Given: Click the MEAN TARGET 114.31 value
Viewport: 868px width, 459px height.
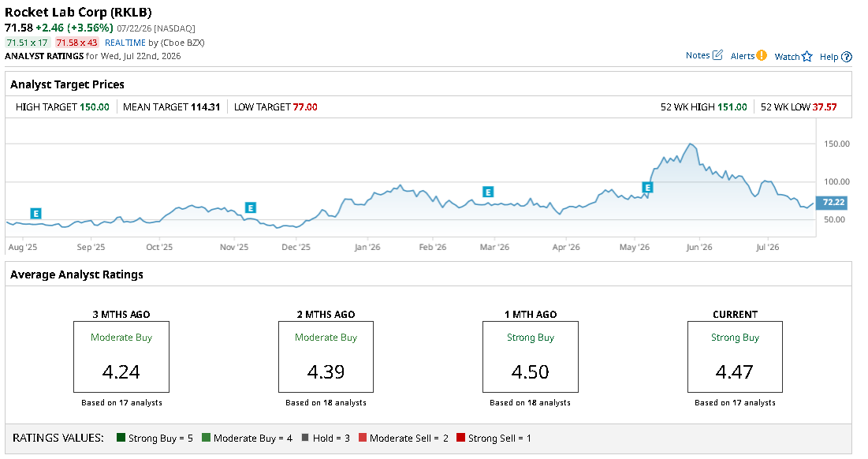Looking at the screenshot, I should click(206, 106).
